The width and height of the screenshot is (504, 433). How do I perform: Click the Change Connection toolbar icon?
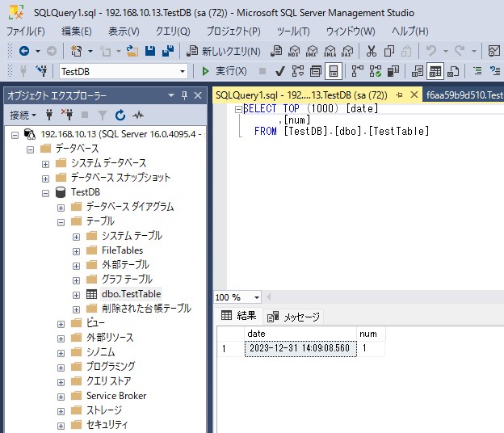click(41, 71)
